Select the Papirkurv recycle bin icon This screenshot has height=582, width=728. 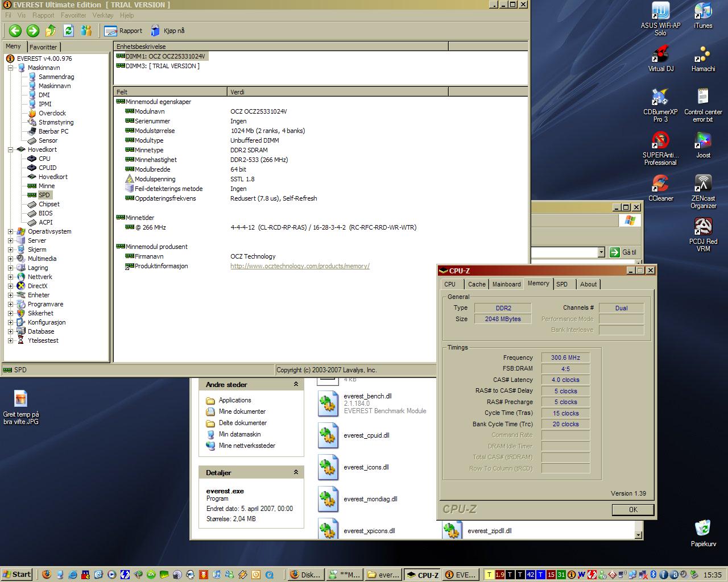tap(703, 529)
